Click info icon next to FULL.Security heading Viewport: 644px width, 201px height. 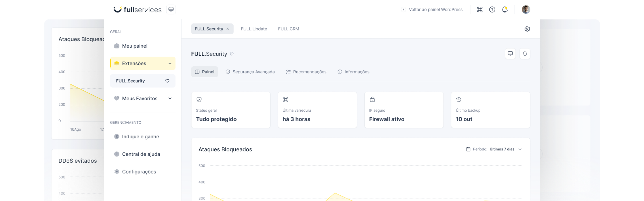click(232, 54)
